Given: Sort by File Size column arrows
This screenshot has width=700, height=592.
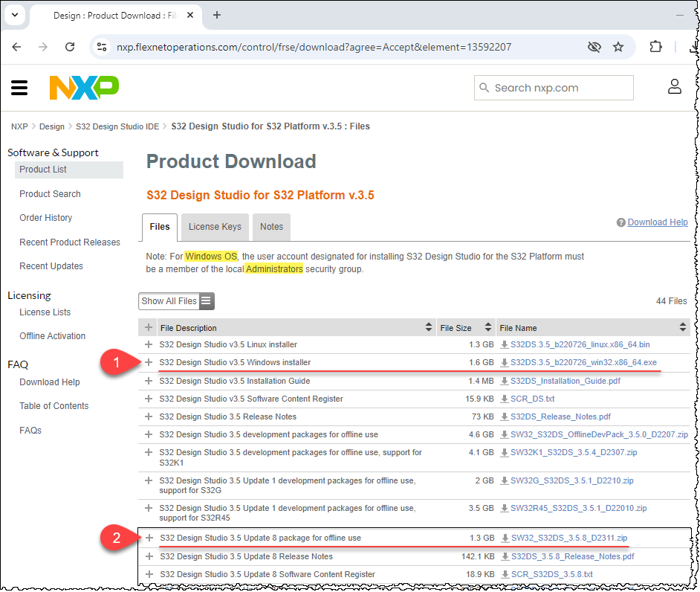Looking at the screenshot, I should pyautogui.click(x=488, y=327).
